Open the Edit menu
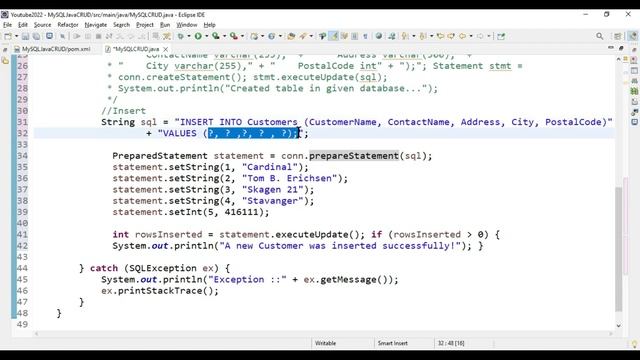The width and height of the screenshot is (640, 360). [x=23, y=25]
